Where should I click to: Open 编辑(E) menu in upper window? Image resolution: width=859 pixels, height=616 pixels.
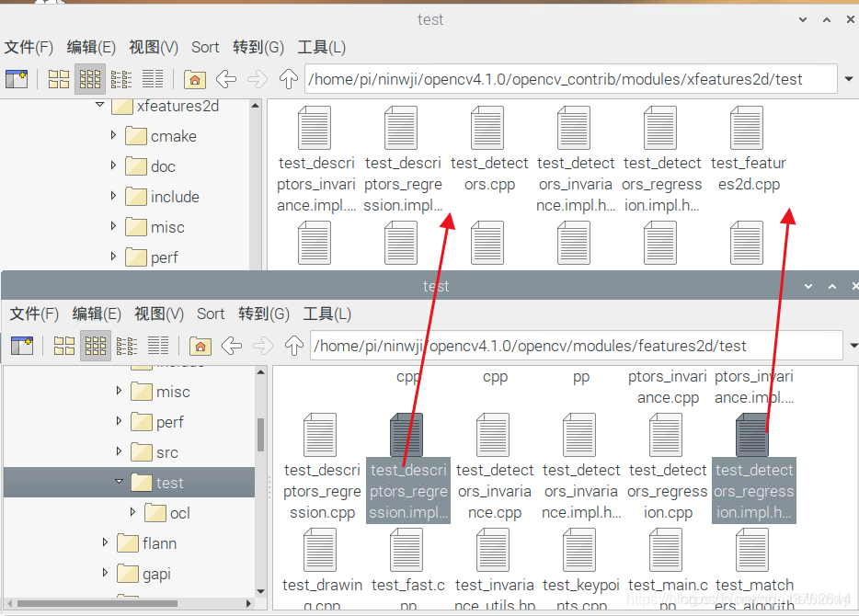[x=91, y=48]
